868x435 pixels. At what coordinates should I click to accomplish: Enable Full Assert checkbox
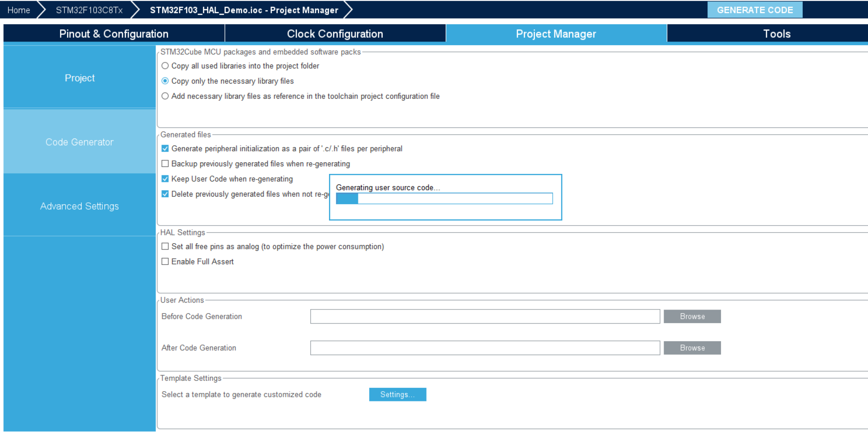(x=165, y=262)
